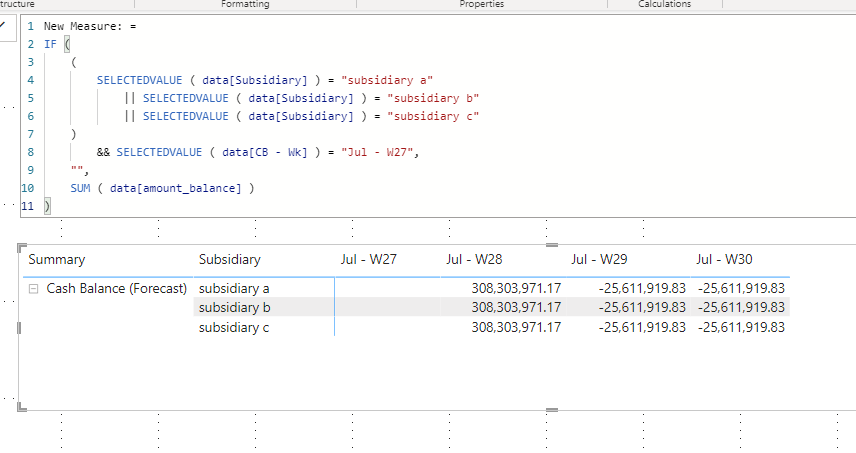This screenshot has height=453, width=856.
Task: Click subsidiary c's Jul - W28 value
Action: 516,327
